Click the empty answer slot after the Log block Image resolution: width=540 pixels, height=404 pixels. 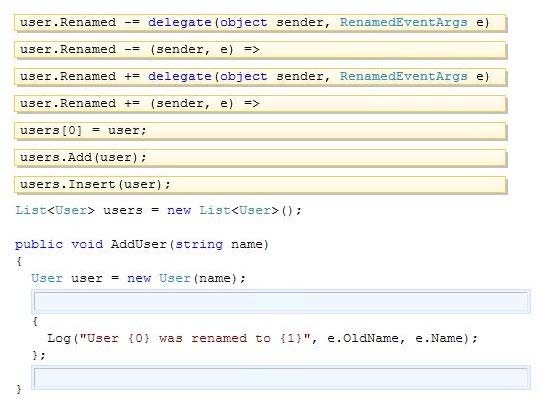pos(281,378)
